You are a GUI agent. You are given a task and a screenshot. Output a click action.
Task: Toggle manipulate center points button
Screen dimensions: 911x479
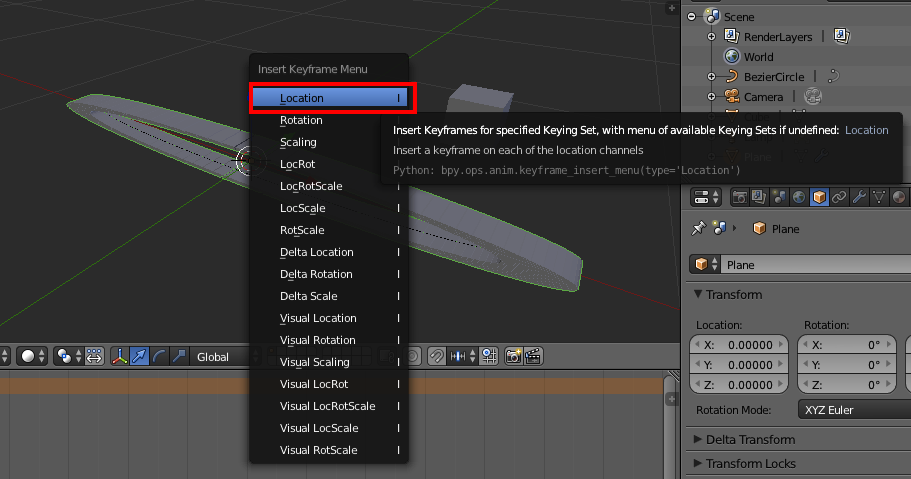[94, 356]
